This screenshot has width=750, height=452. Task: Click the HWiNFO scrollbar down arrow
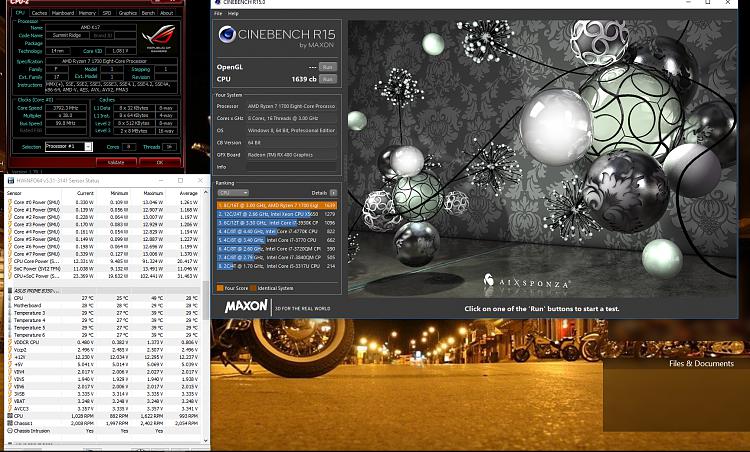click(x=206, y=441)
